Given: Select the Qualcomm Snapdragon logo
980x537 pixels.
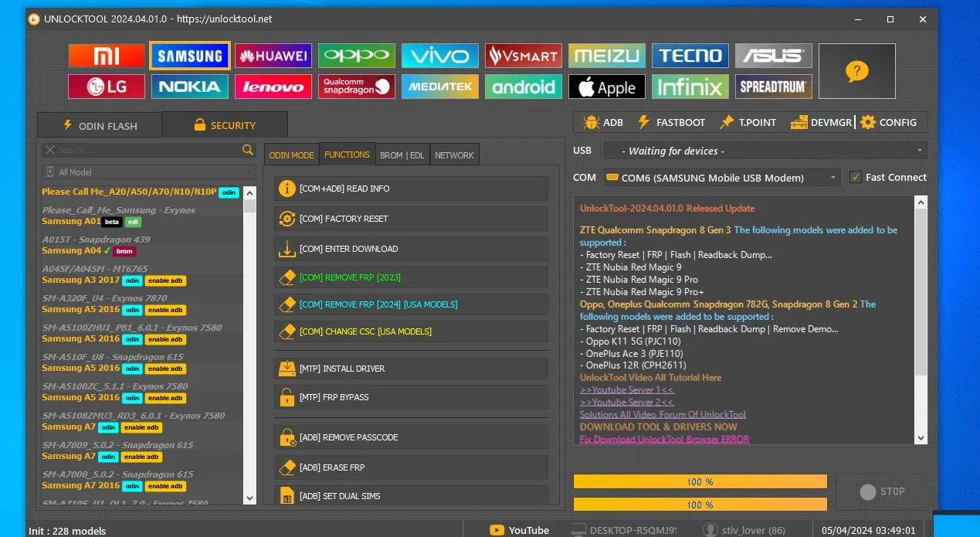Looking at the screenshot, I should 357,87.
